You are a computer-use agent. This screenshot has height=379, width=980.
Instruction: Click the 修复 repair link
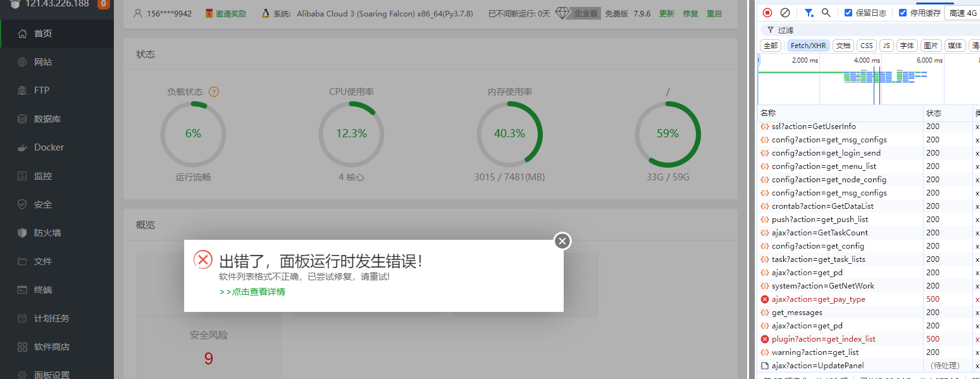point(690,13)
